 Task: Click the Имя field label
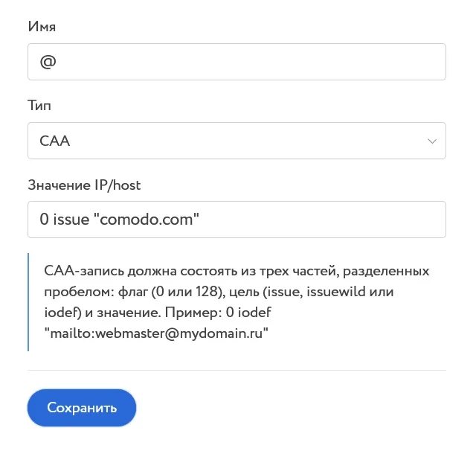pyautogui.click(x=42, y=27)
